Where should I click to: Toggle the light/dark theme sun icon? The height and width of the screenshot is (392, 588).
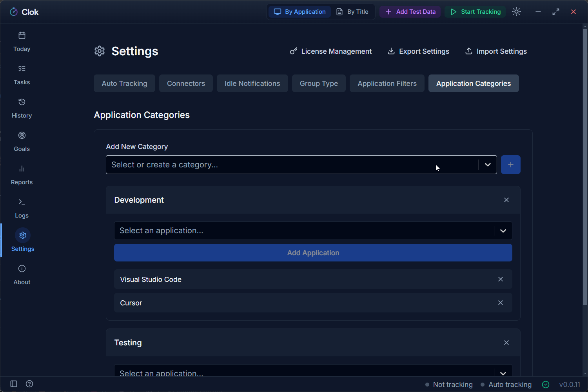(517, 12)
